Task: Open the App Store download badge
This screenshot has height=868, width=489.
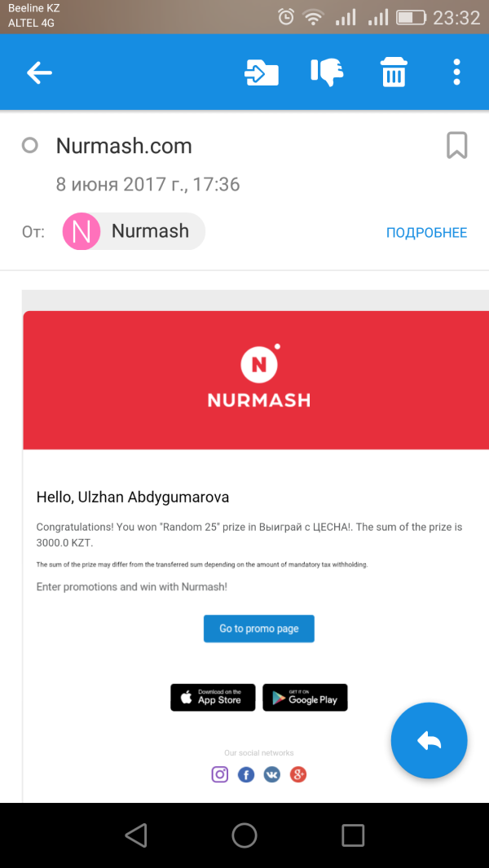Action: (x=213, y=698)
